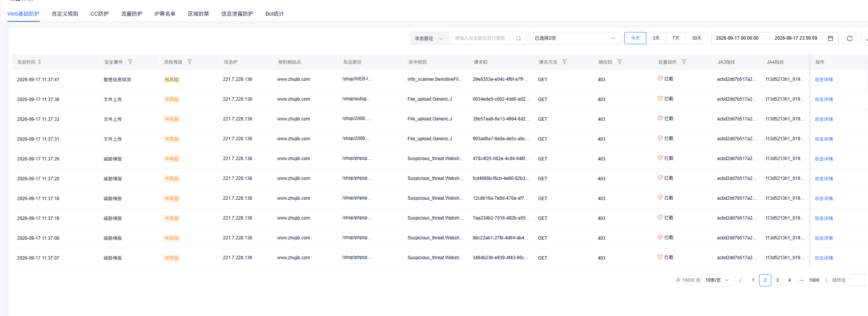This screenshot has width=868, height=316.
Task: Click the /shop/WEB-I... attack path cell
Action: [x=357, y=79]
